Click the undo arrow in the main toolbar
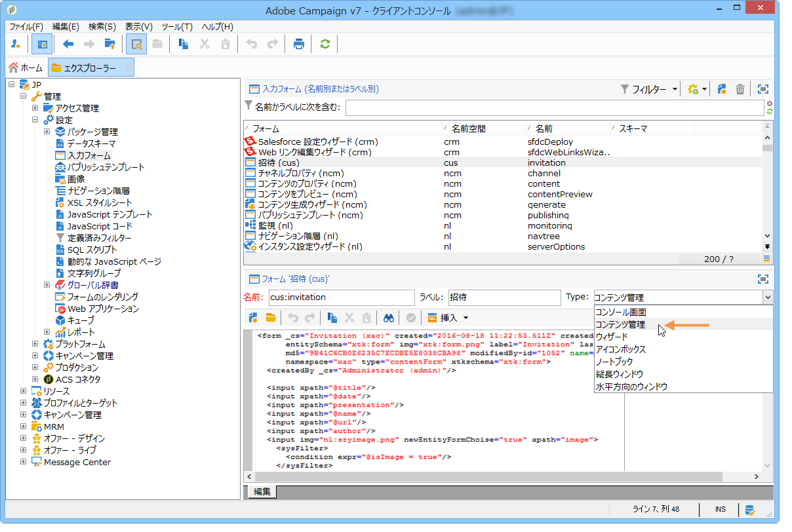This screenshot has width=792, height=532. (252, 44)
